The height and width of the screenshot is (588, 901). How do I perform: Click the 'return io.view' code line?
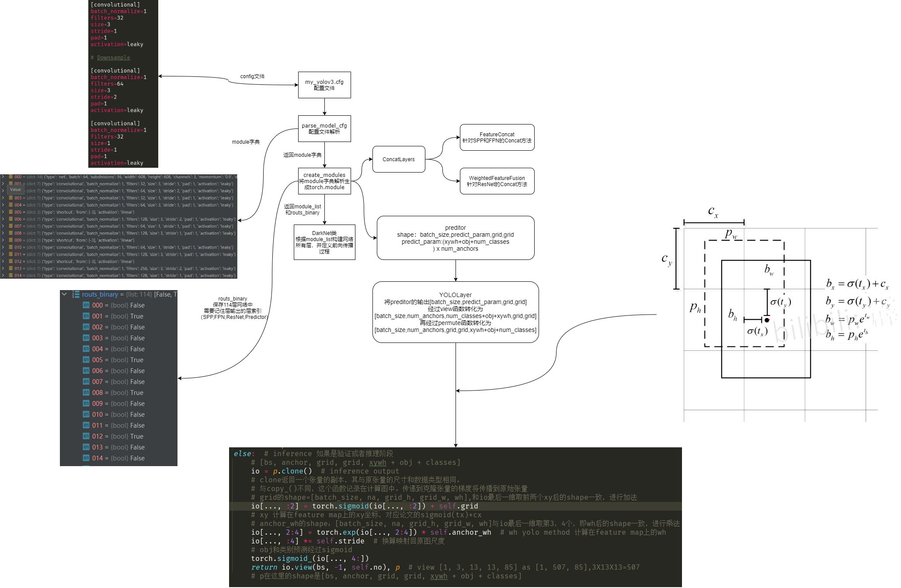[x=325, y=567]
